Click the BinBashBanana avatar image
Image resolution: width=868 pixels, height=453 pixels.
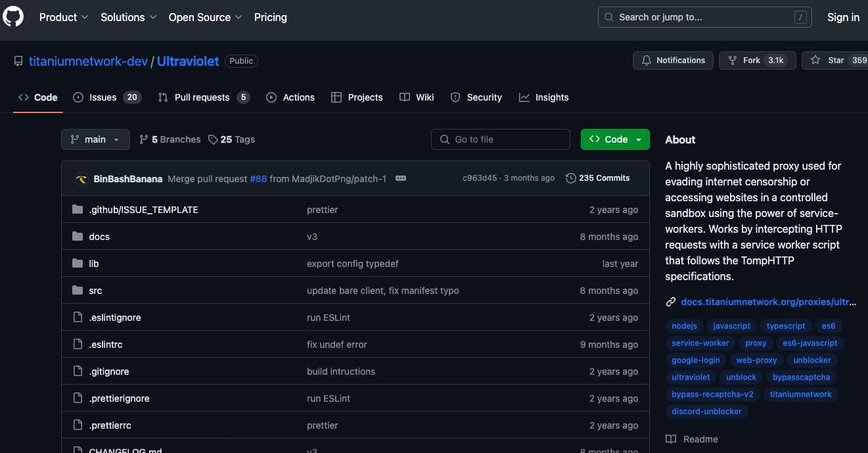tap(82, 178)
